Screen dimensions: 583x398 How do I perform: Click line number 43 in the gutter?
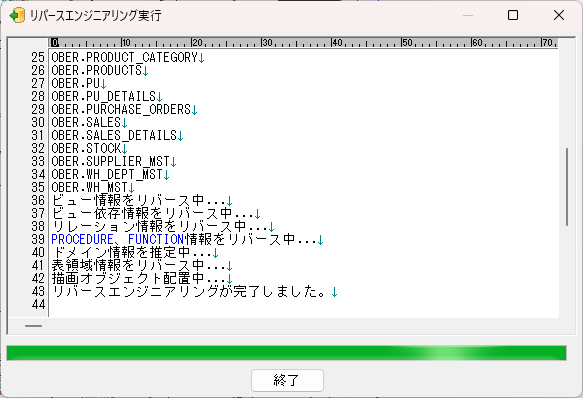pos(38,292)
